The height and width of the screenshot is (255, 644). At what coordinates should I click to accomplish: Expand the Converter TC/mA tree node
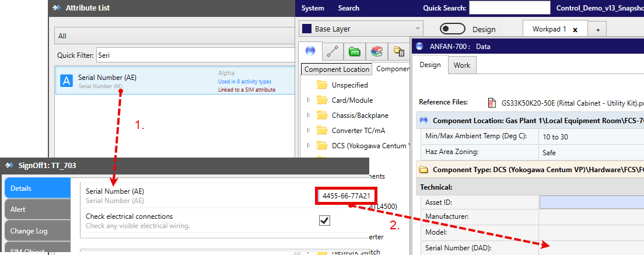point(309,130)
